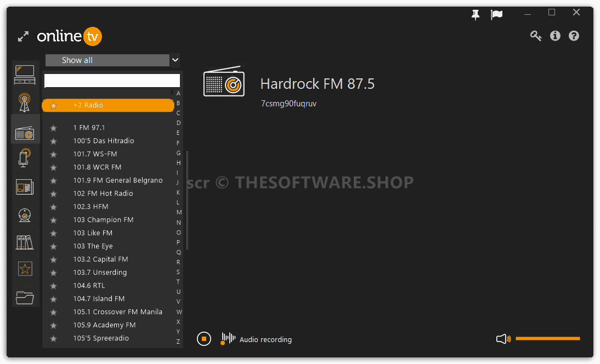Open the TV section in sidebar

[x=25, y=75]
